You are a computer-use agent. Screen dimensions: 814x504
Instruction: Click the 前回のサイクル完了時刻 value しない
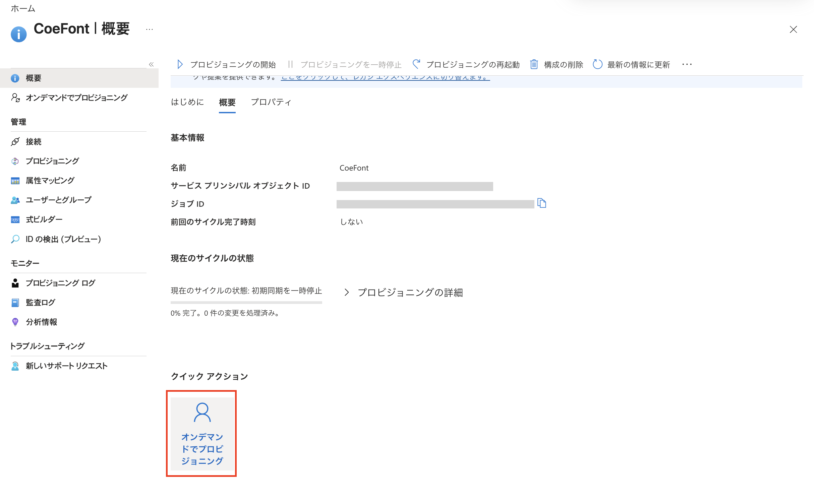351,222
